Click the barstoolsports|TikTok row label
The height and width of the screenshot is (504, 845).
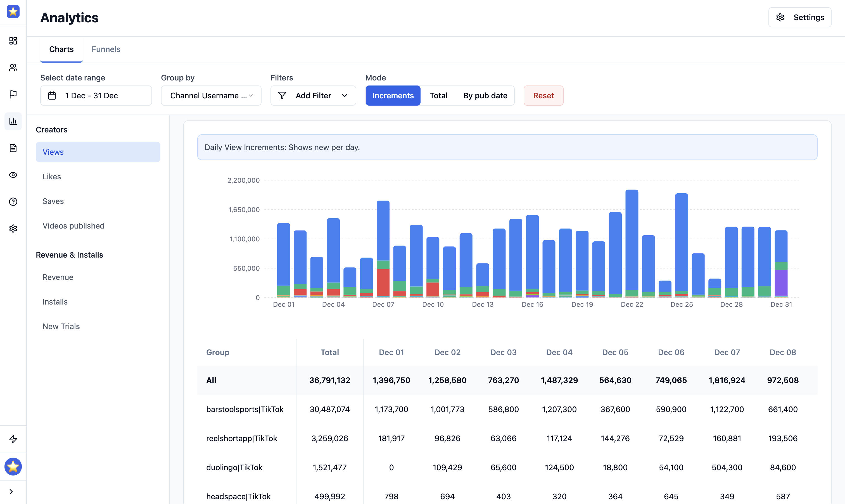tap(245, 409)
